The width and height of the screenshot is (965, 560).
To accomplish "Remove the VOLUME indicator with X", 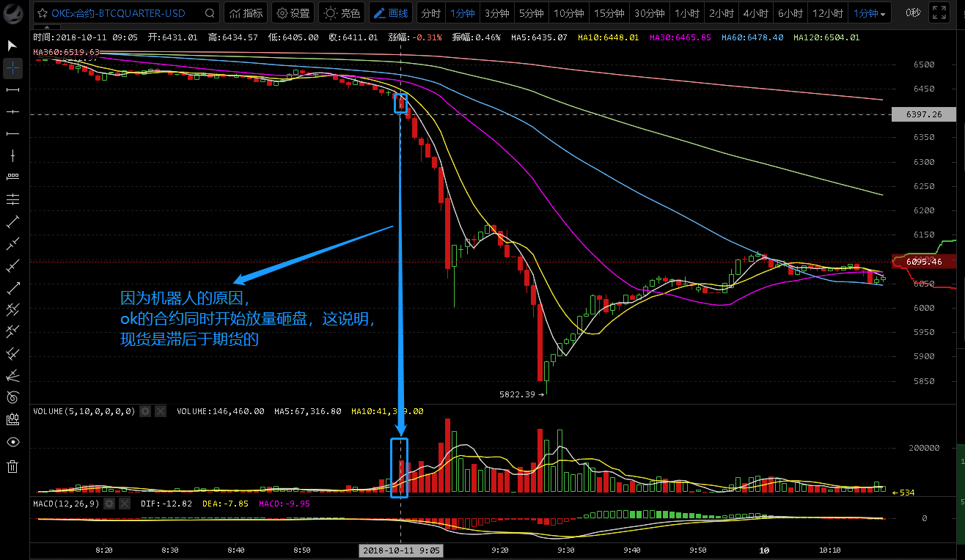I will coord(161,411).
